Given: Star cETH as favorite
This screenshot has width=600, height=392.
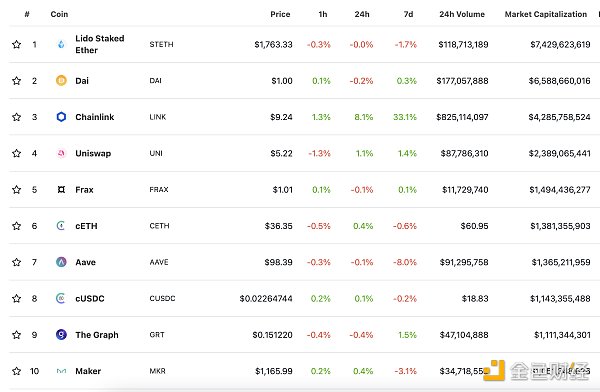Looking at the screenshot, I should 16,226.
